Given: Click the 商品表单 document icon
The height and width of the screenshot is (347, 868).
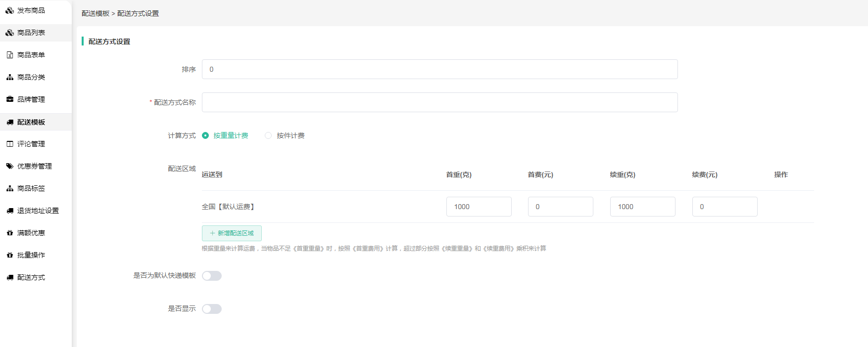Looking at the screenshot, I should tap(9, 55).
